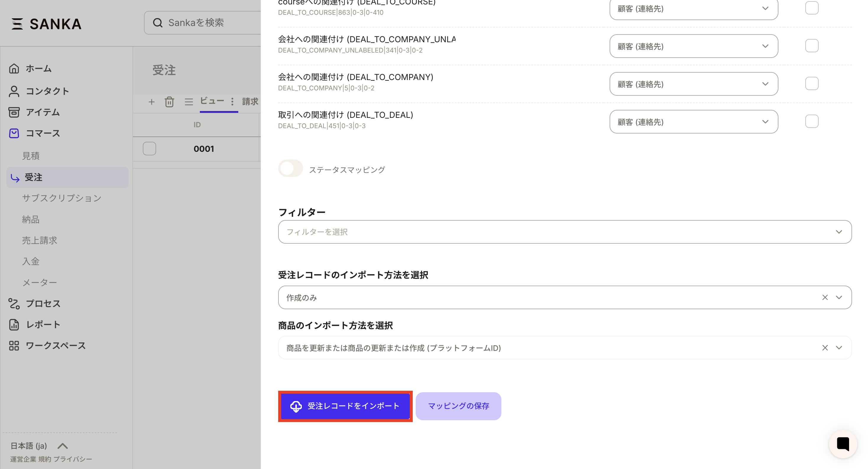Open the アイテム items icon
Viewport: 868px width, 469px height.
pyautogui.click(x=14, y=112)
